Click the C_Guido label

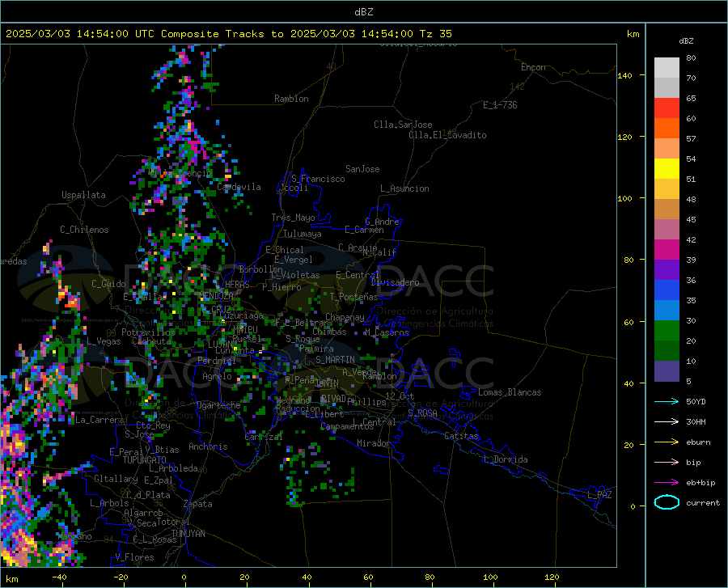tap(108, 284)
